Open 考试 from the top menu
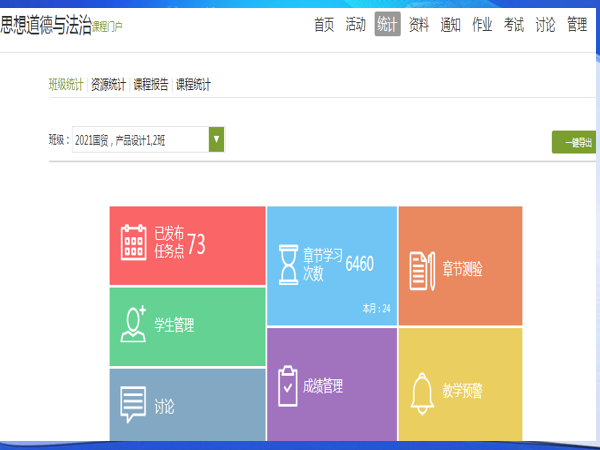600x450 pixels. pyautogui.click(x=514, y=25)
